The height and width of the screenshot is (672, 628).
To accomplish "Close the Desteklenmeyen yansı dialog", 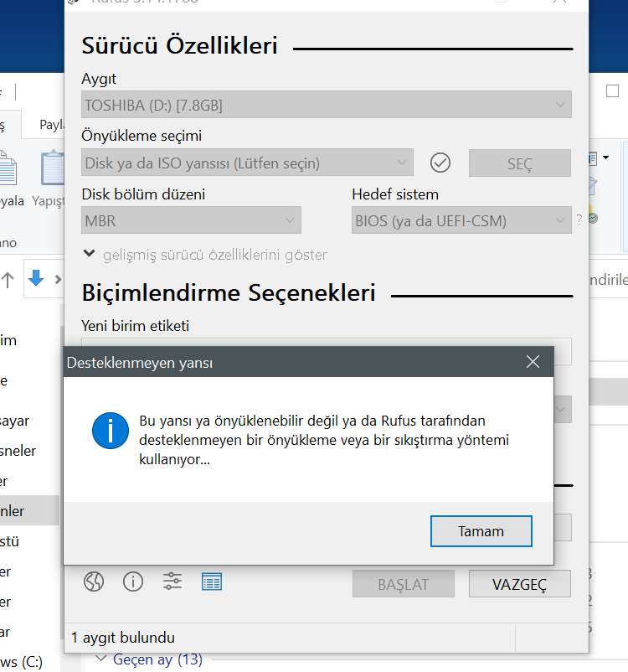I will pyautogui.click(x=533, y=362).
